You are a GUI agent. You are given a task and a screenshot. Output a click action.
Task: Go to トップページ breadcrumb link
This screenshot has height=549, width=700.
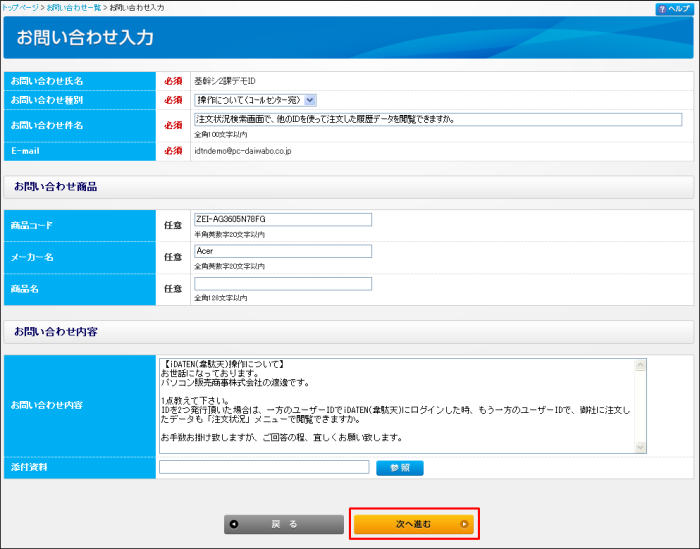21,7
